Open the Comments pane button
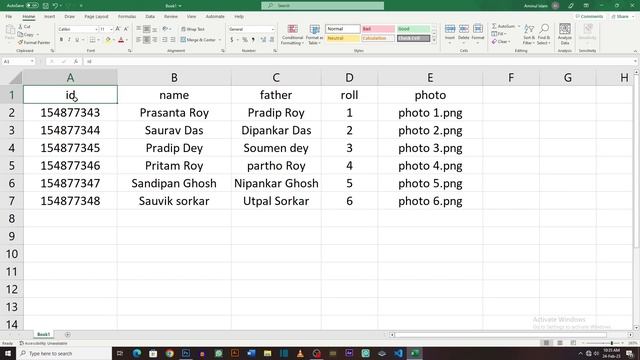The width and height of the screenshot is (640, 360). (589, 16)
